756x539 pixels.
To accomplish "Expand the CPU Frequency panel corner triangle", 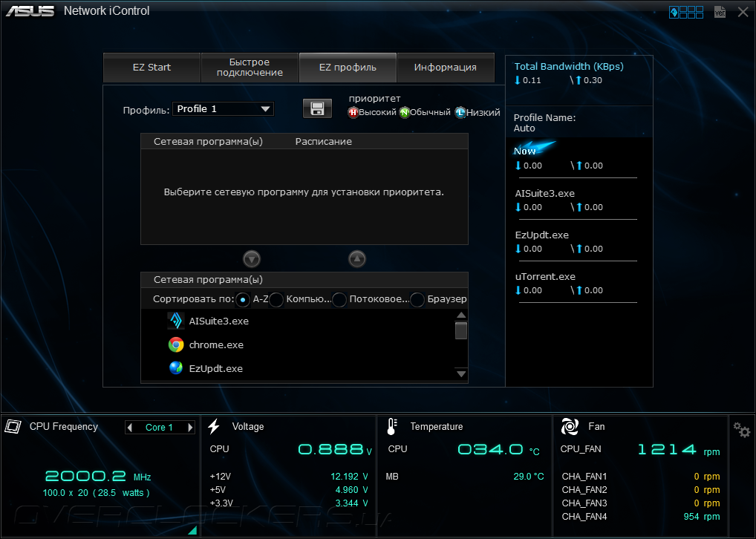I will (x=193, y=530).
